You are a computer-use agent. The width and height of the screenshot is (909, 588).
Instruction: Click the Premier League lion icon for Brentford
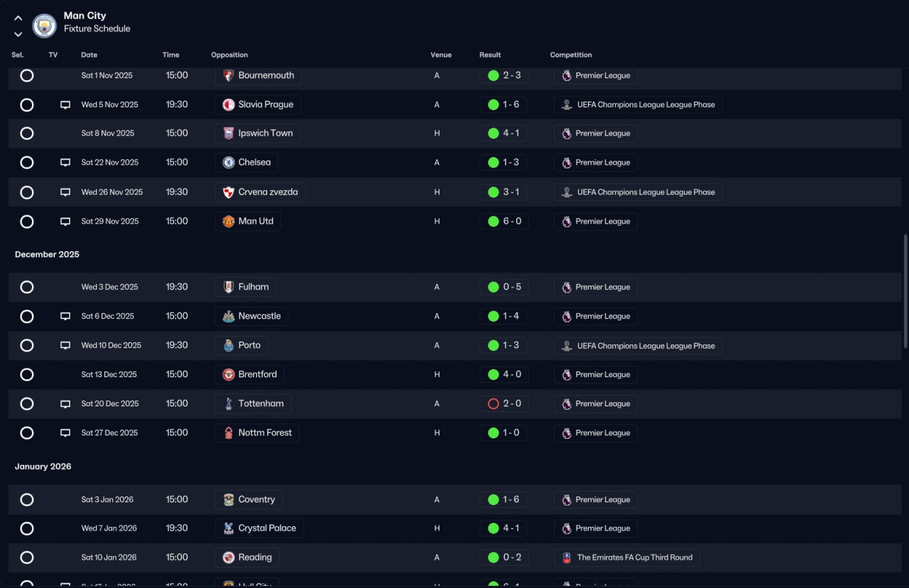coord(567,375)
